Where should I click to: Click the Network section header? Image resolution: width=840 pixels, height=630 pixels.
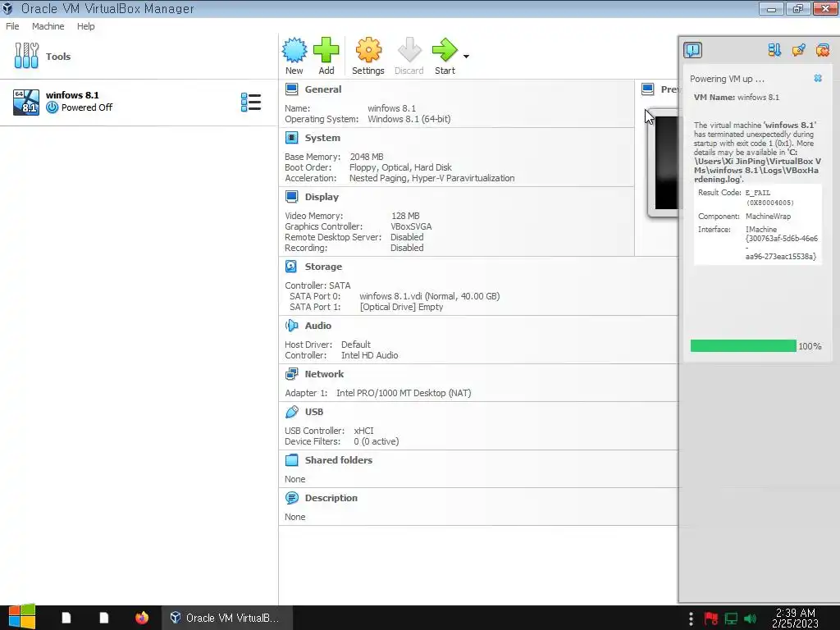324,374
